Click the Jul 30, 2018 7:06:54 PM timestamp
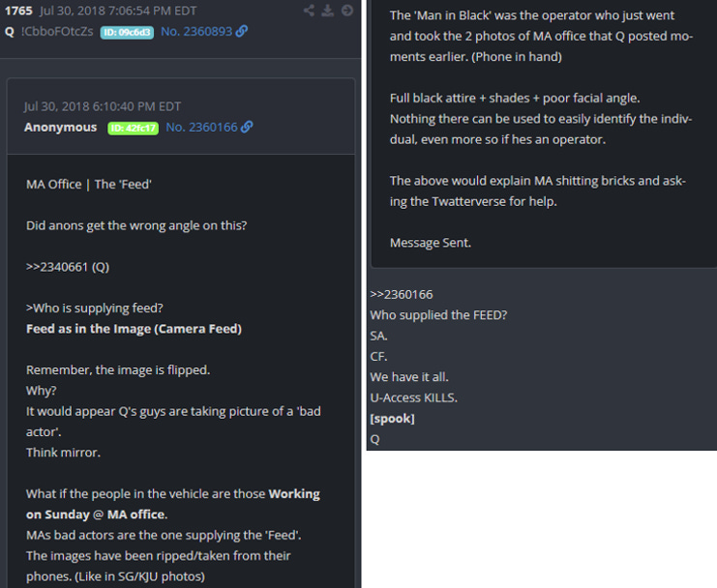717x588 pixels. click(118, 11)
